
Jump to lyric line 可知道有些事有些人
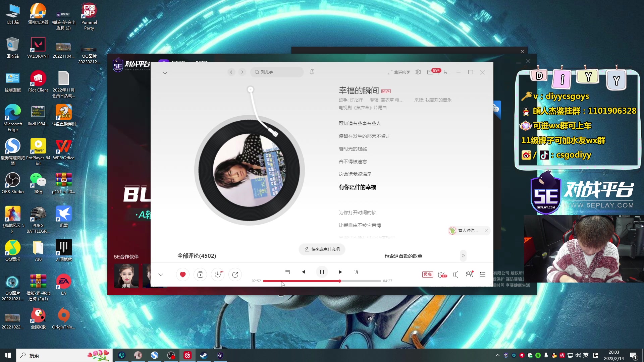[x=360, y=123]
